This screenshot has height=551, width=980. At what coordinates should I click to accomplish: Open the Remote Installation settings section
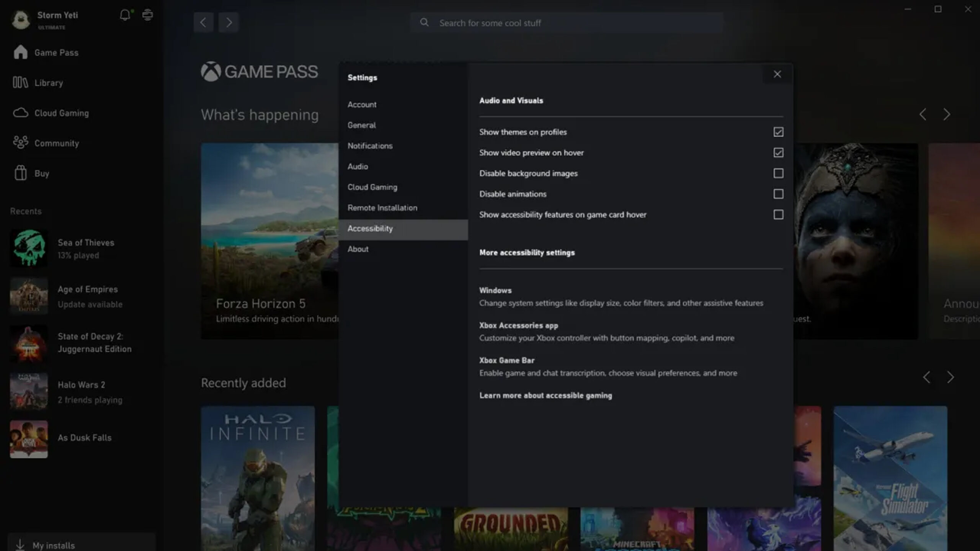[382, 208]
